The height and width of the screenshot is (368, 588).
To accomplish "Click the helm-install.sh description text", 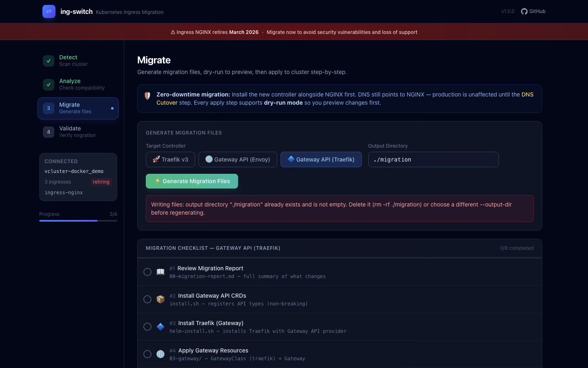I will pos(258,331).
